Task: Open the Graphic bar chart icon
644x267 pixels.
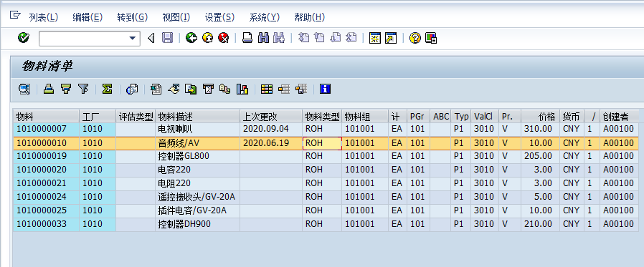Action: pyautogui.click(x=242, y=89)
